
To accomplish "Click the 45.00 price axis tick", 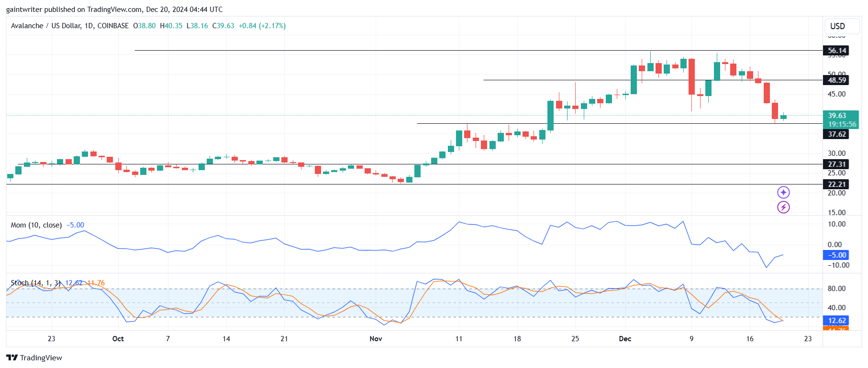I will point(836,94).
